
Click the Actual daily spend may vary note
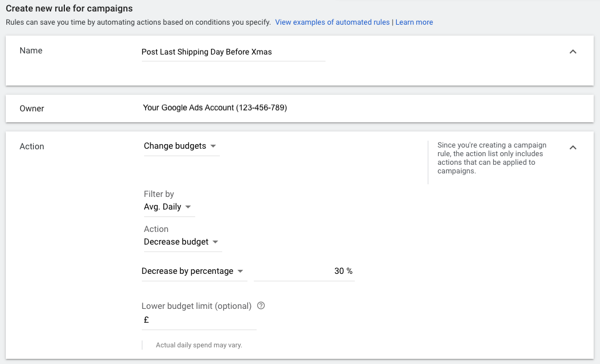pyautogui.click(x=199, y=345)
